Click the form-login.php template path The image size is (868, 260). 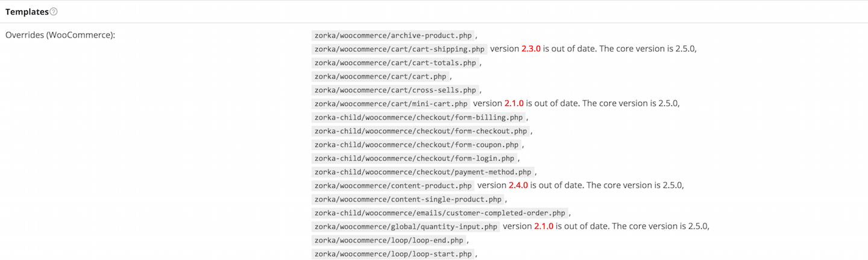tap(414, 158)
